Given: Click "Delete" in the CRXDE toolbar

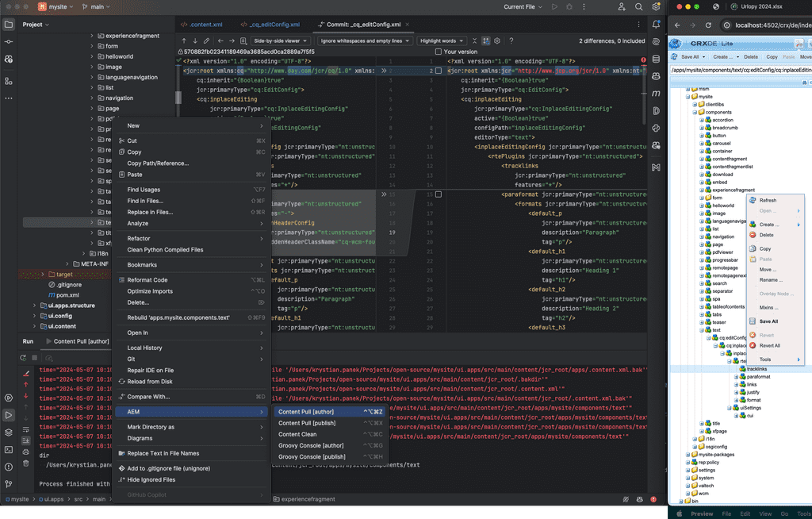Looking at the screenshot, I should [x=751, y=56].
